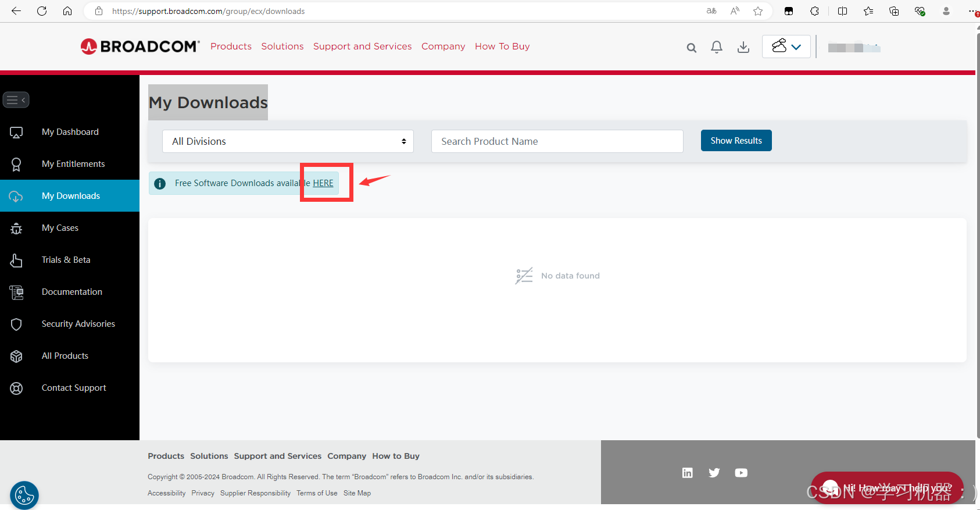This screenshot has width=980, height=510.
Task: Click the info icon in downloads banner
Action: [160, 183]
